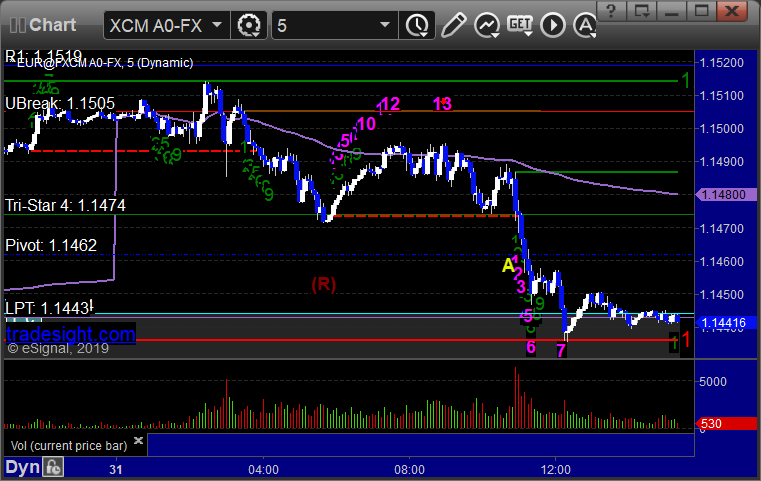The width and height of the screenshot is (761, 481).
Task: Click the 1.15000 price axis label
Action: 722,129
